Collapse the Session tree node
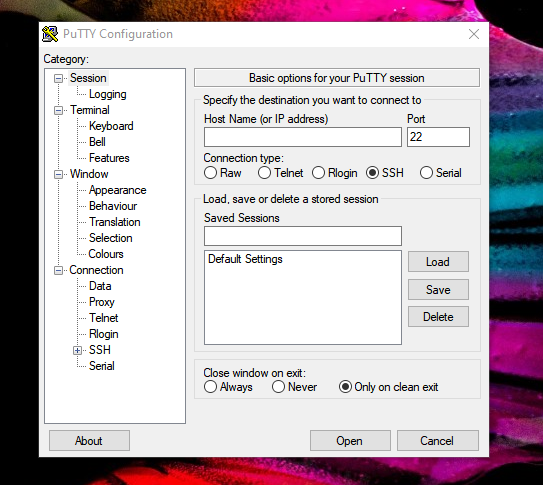The width and height of the screenshot is (543, 485). [59, 79]
